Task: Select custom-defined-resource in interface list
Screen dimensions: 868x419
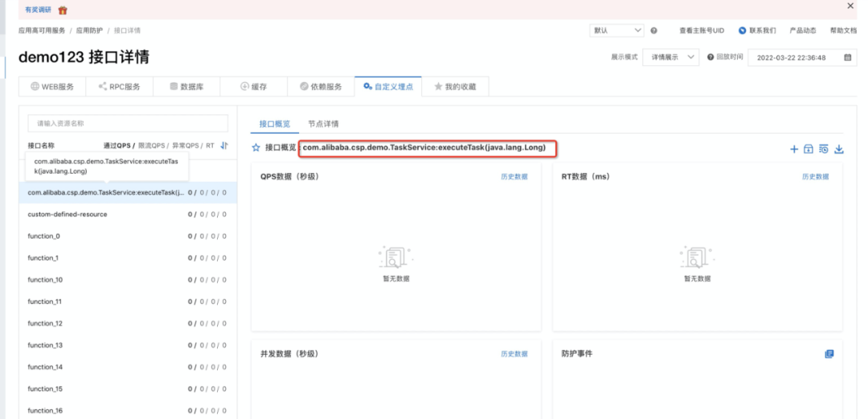Action: point(68,215)
